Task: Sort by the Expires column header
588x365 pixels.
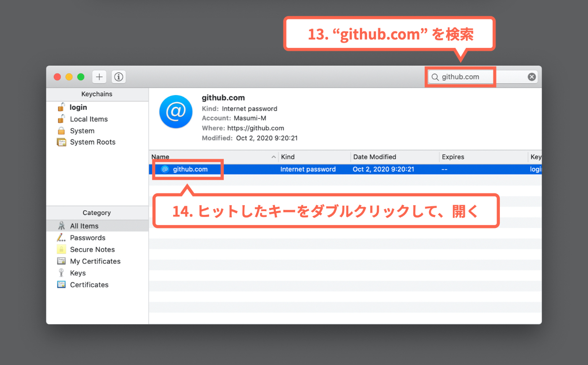Action: pyautogui.click(x=483, y=157)
